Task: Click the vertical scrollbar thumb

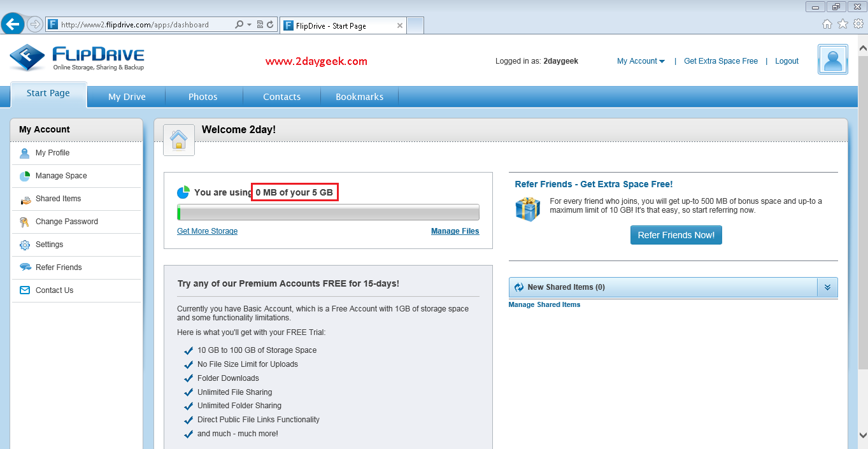Action: pyautogui.click(x=863, y=211)
